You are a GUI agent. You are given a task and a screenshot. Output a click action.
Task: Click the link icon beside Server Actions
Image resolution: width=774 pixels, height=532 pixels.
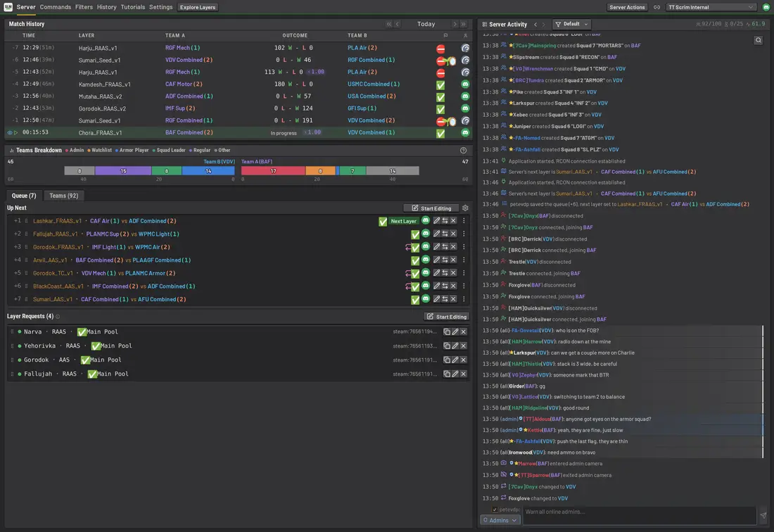(656, 8)
